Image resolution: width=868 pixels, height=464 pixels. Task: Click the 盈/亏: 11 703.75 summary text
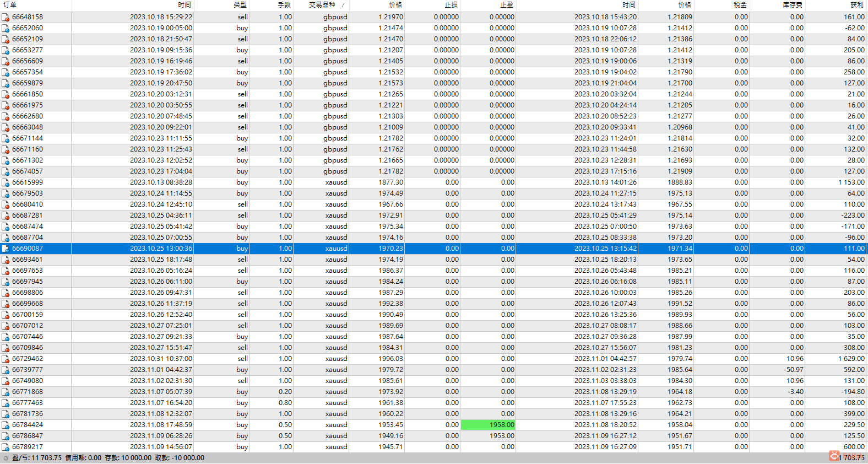tap(37, 458)
